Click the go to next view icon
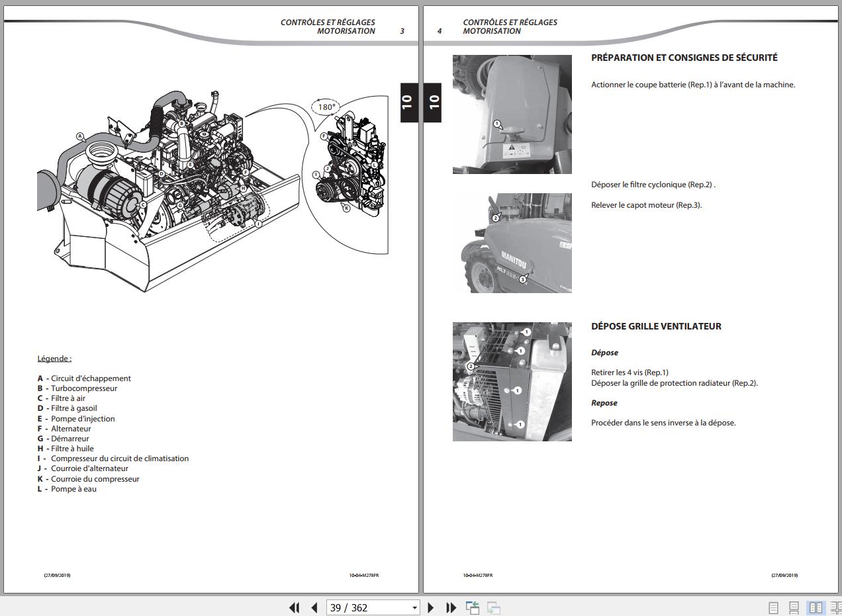This screenshot has height=616, width=842. [x=493, y=607]
